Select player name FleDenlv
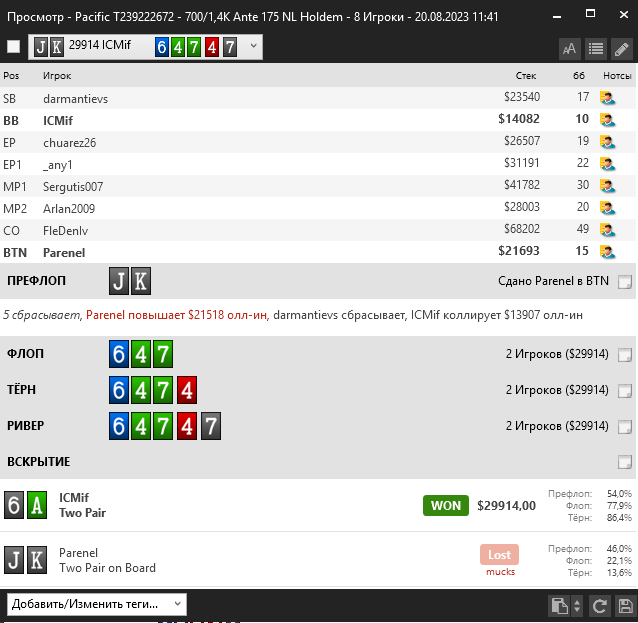The image size is (638, 623). tap(66, 231)
